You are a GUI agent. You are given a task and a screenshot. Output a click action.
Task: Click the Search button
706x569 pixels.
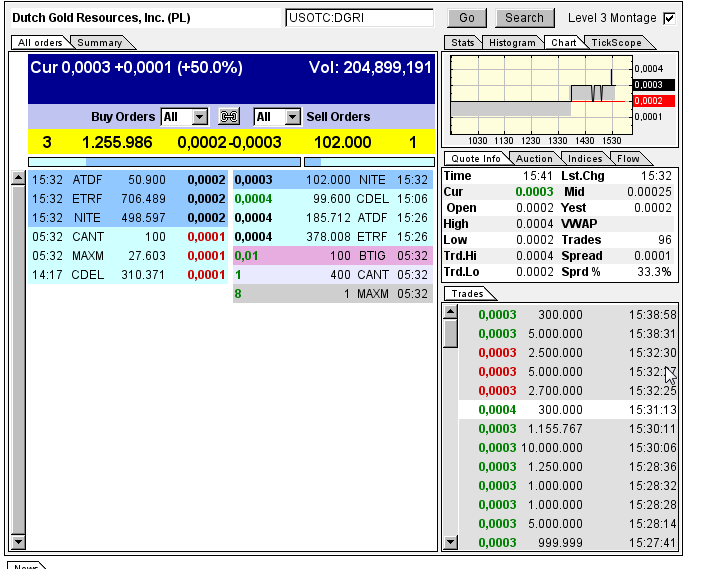[x=524, y=18]
